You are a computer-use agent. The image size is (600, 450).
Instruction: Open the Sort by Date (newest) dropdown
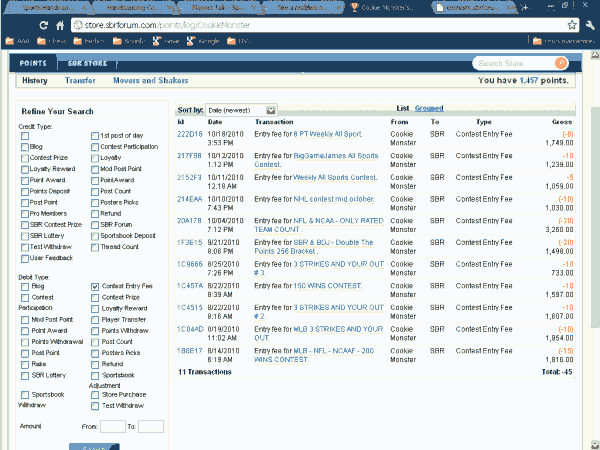pyautogui.click(x=241, y=109)
